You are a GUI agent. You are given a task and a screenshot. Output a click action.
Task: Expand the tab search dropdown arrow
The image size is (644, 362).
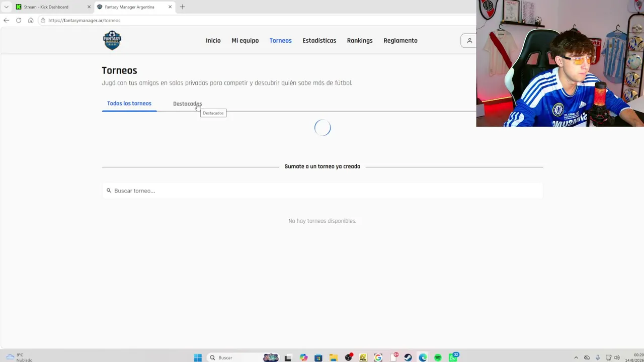pyautogui.click(x=6, y=7)
